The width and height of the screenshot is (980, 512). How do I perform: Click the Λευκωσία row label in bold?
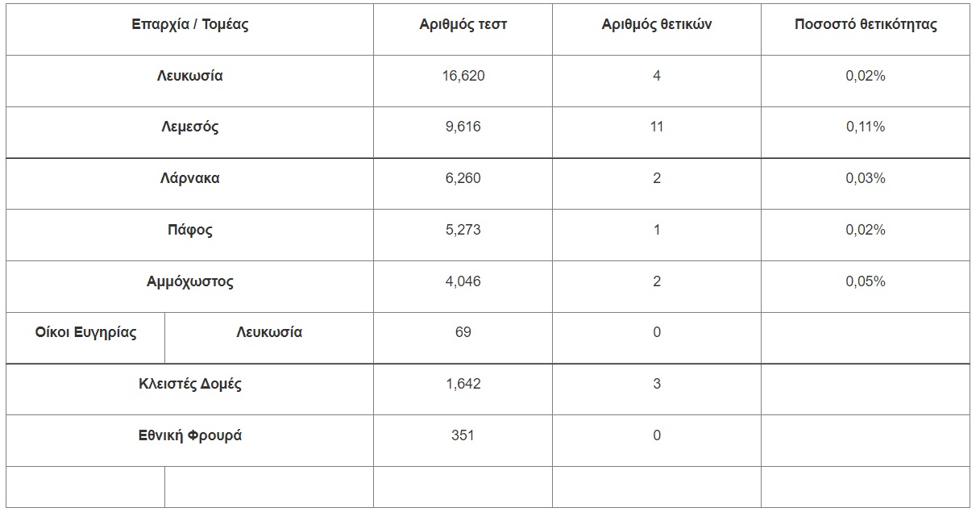(x=189, y=77)
